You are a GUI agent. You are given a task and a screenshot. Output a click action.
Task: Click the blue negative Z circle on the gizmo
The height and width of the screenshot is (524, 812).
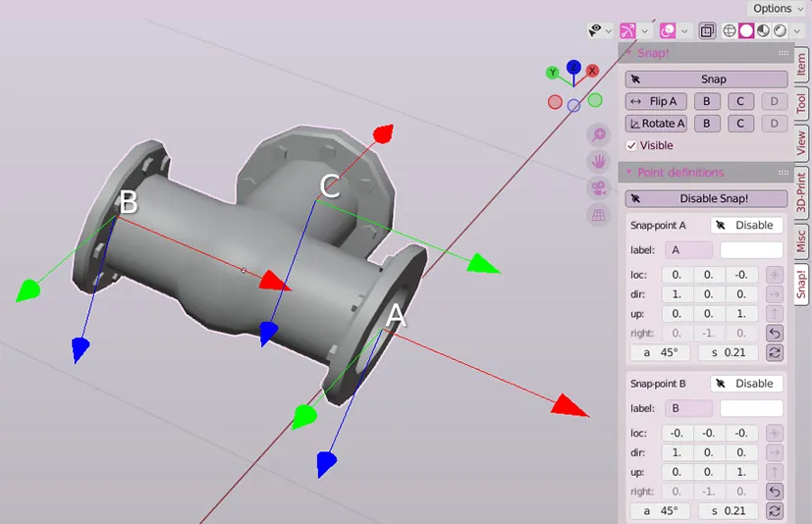pyautogui.click(x=573, y=106)
